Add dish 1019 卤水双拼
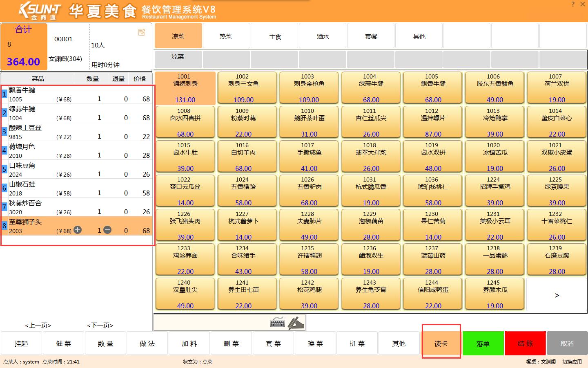Screen dimensions: 588x368 (433, 157)
